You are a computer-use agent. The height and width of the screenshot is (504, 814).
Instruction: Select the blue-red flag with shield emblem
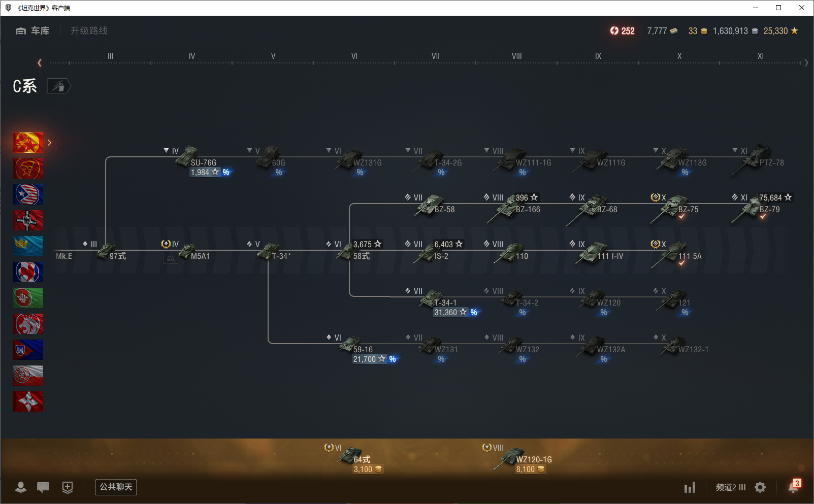[28, 350]
